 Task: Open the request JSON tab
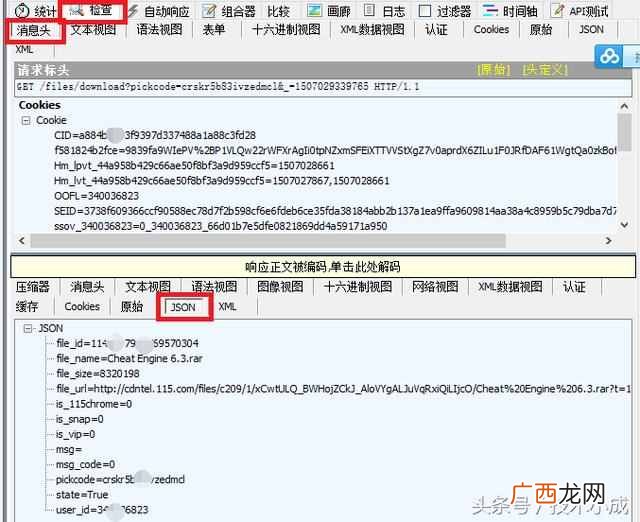click(x=591, y=30)
